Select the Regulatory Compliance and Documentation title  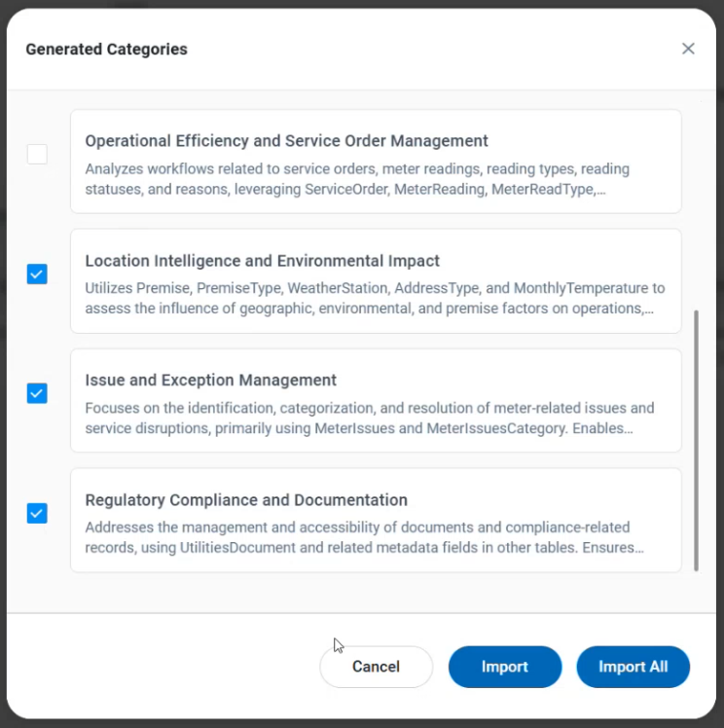(245, 500)
